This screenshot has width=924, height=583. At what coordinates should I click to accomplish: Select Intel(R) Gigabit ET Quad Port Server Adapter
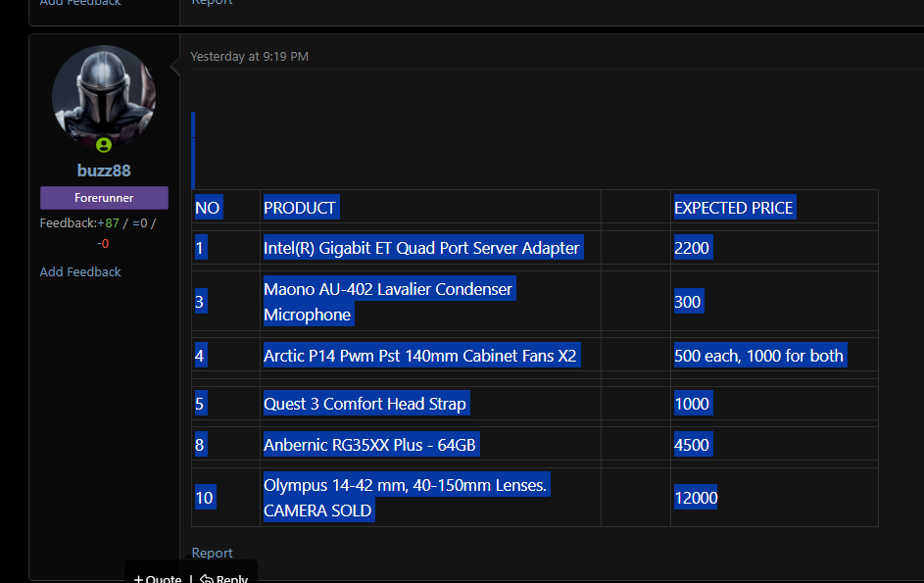(422, 248)
